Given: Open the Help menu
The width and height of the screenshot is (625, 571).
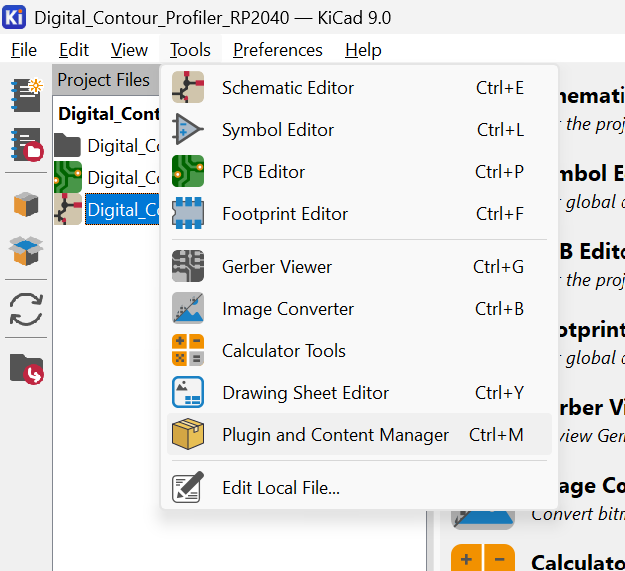Looking at the screenshot, I should tap(363, 50).
